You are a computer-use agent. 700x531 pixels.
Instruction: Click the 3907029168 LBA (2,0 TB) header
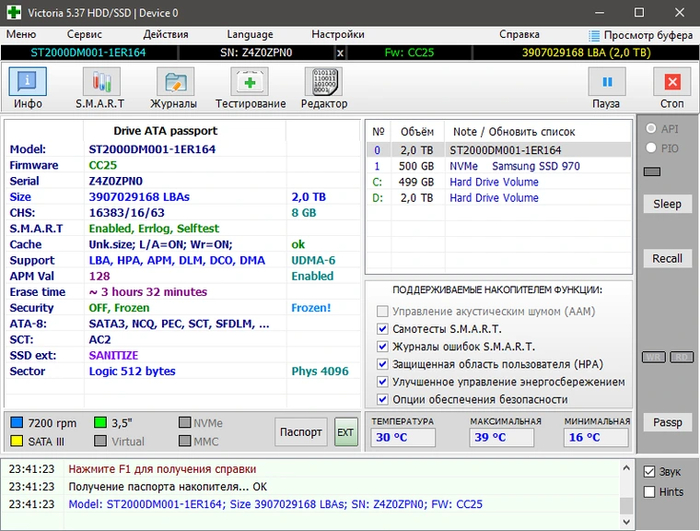tap(586, 53)
